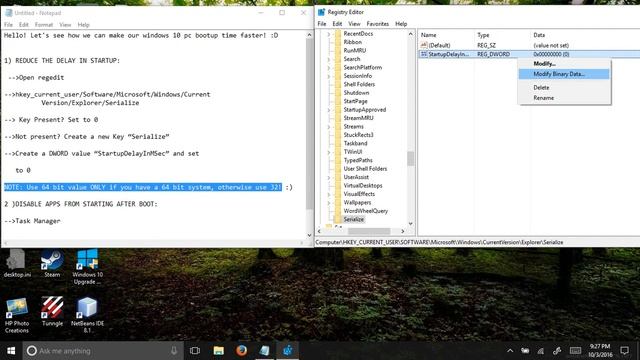Click Notepad's vertical scrollbar up arrow

pos(309,35)
